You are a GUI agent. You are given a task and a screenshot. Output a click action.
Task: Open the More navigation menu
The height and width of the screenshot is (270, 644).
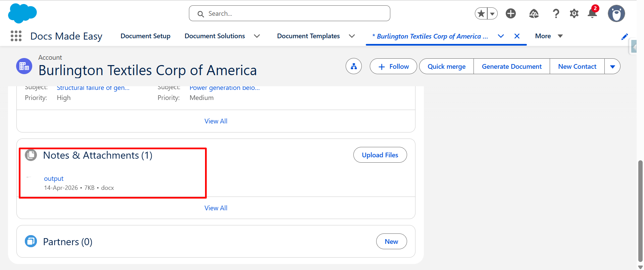tap(549, 36)
